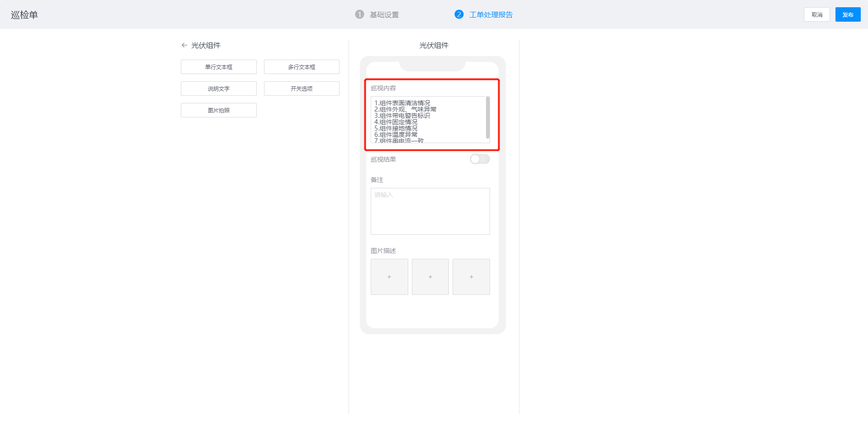Add a 图片拍照 component
This screenshot has height=434, width=868.
tap(219, 110)
